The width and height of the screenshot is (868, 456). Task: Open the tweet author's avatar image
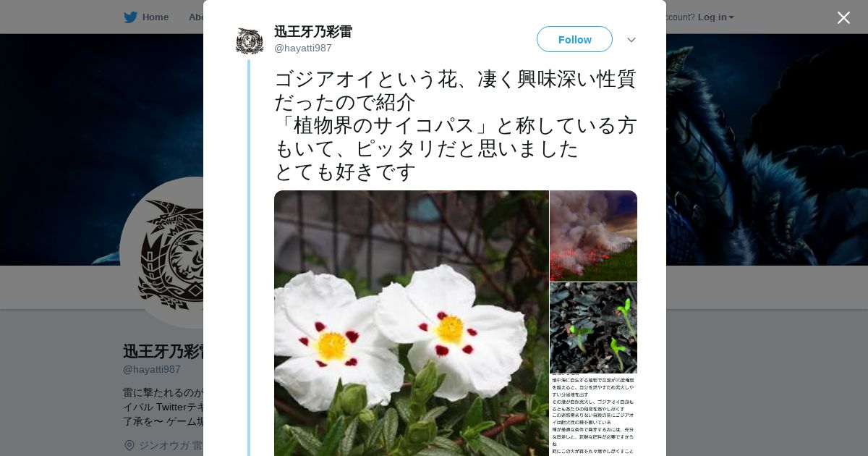(x=250, y=41)
